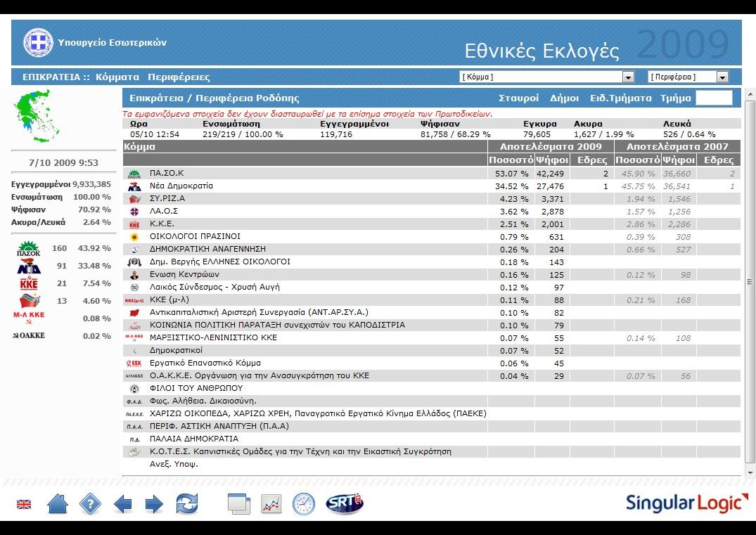Click the Εργατικό Επαναστατικό Κόμμα EEK logo
The image size is (756, 535).
click(134, 363)
